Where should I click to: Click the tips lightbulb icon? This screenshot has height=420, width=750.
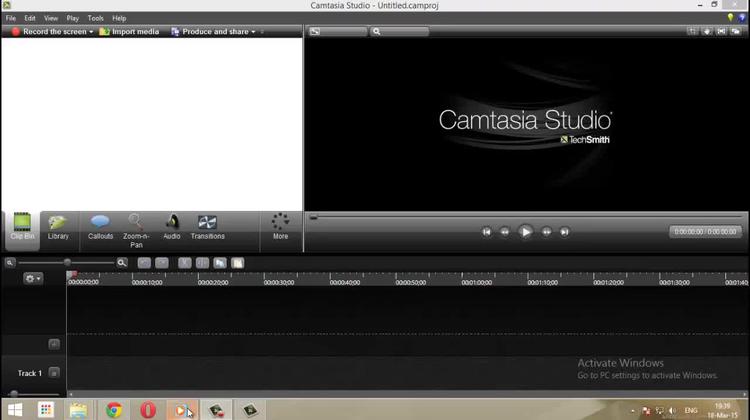(x=730, y=18)
